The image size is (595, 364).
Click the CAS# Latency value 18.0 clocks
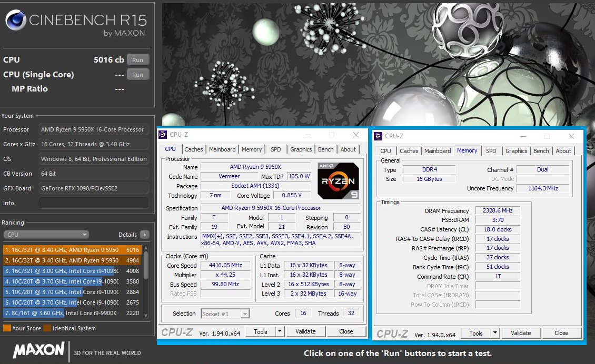[498, 229]
